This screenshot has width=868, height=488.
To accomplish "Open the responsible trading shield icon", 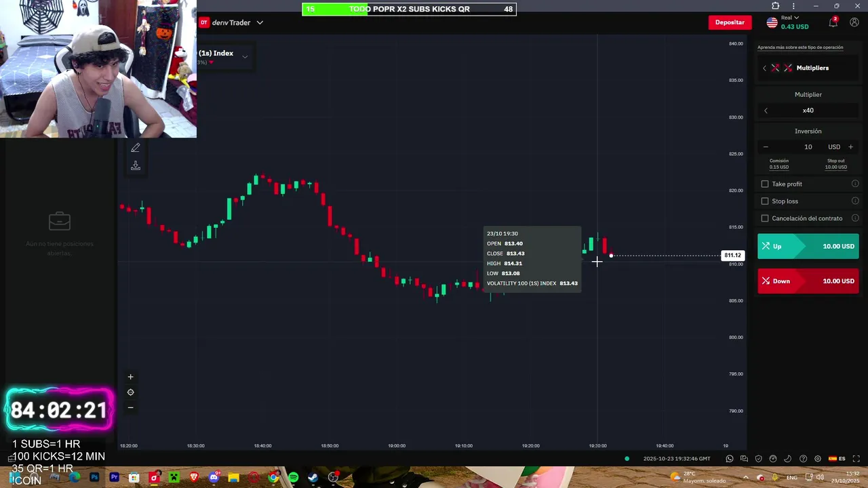I will pos(759,459).
